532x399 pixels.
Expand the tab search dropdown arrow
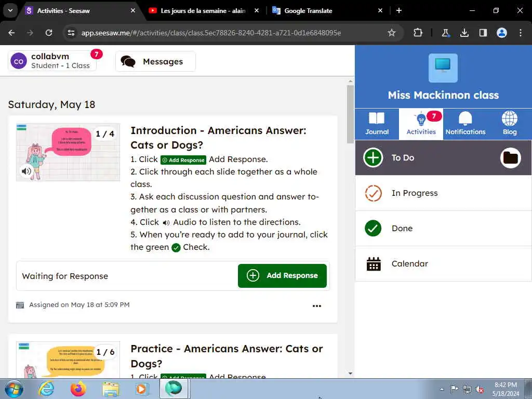10,10
